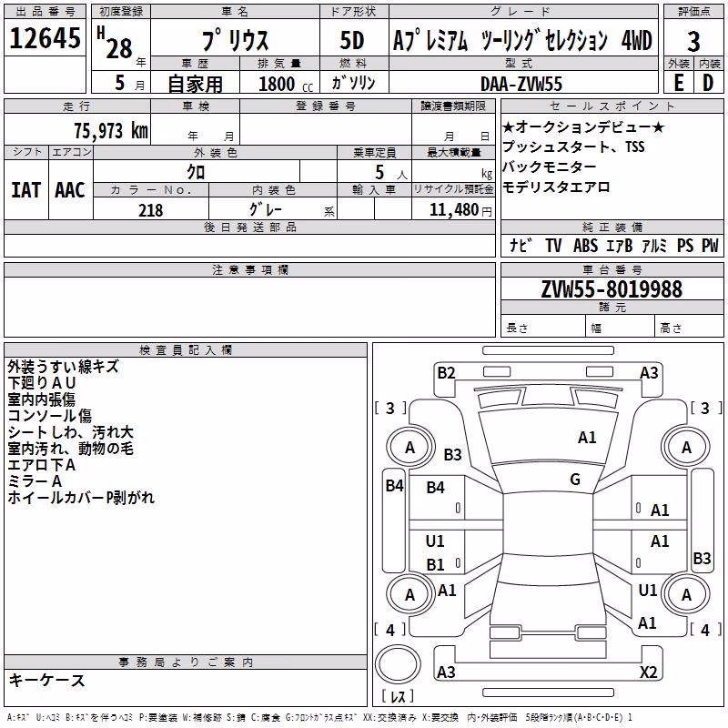Screen dimensions: 728x728
Task: Click the spare tire circle above レス
Action: pyautogui.click(x=398, y=664)
